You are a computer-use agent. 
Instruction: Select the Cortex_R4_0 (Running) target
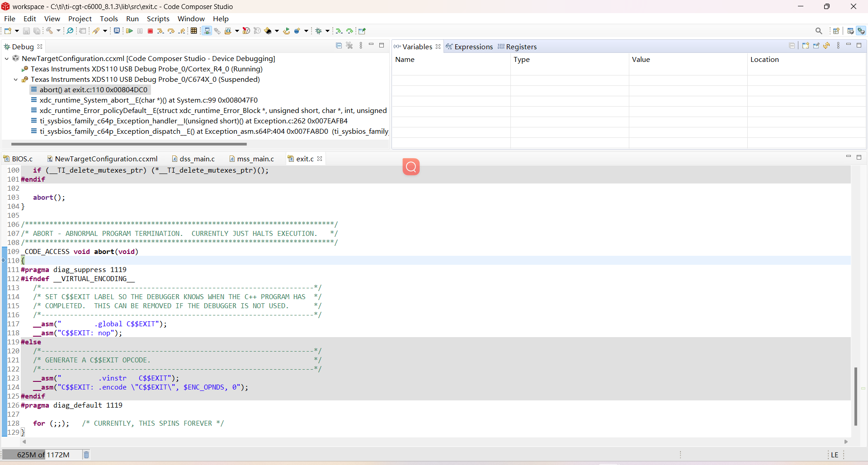point(142,69)
